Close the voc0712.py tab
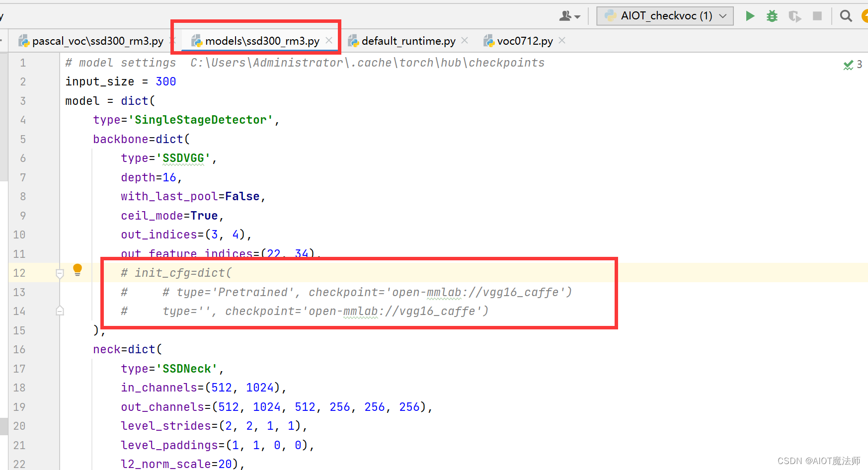868x470 pixels. [x=562, y=40]
